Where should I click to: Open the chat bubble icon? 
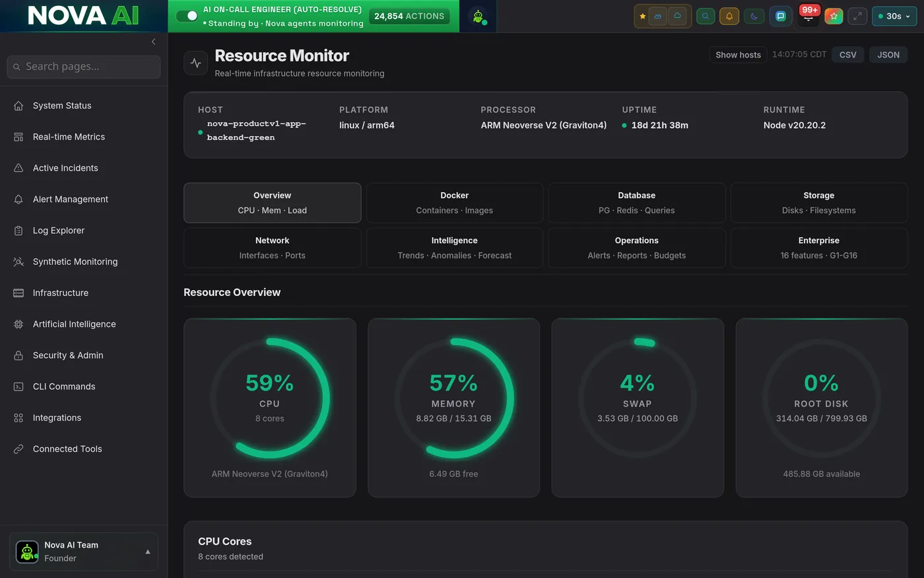point(780,16)
